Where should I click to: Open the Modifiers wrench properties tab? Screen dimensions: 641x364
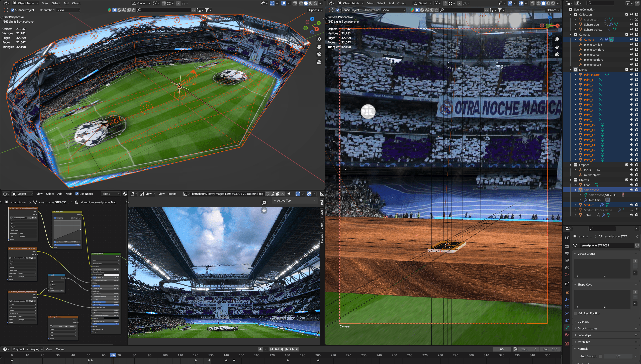click(567, 300)
